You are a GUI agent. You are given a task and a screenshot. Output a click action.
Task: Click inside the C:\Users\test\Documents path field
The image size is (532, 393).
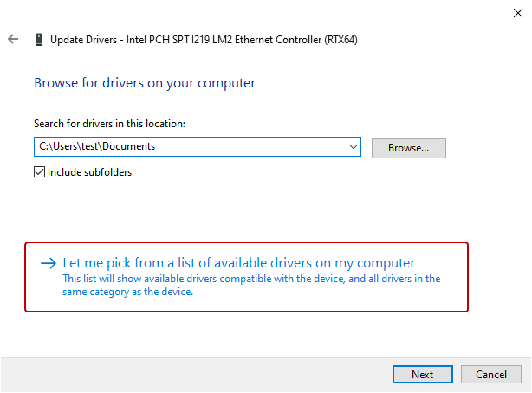point(191,147)
